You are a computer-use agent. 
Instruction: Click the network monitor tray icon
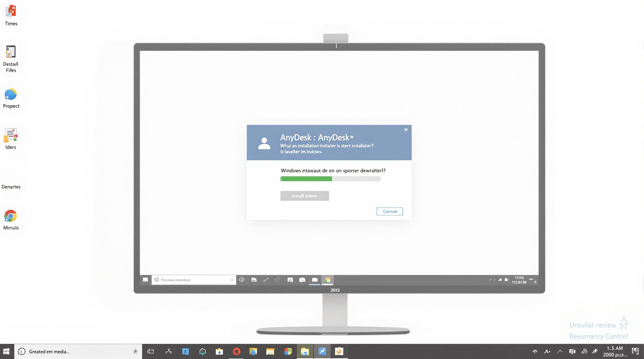tap(572, 352)
